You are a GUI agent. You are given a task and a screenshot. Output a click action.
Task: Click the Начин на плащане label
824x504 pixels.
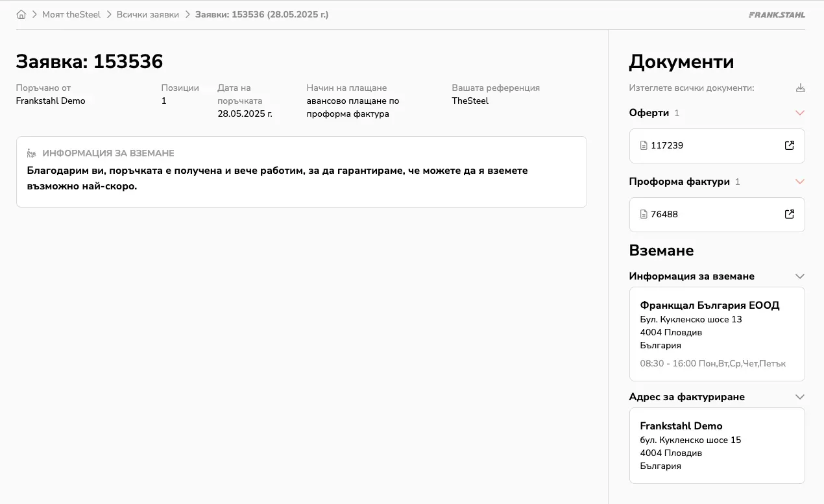[x=346, y=88]
